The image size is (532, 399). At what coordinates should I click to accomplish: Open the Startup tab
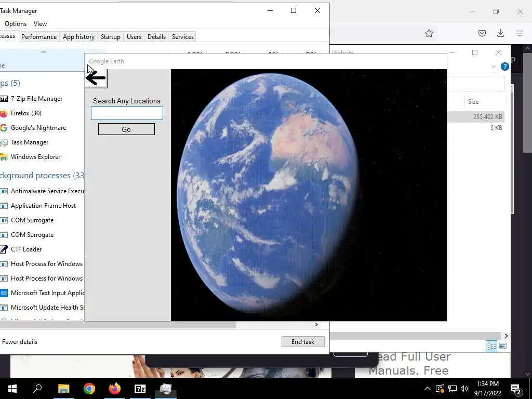(x=111, y=37)
